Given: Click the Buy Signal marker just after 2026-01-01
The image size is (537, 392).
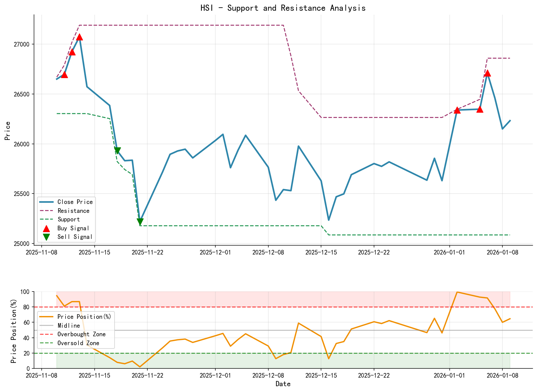Looking at the screenshot, I should 457,110.
